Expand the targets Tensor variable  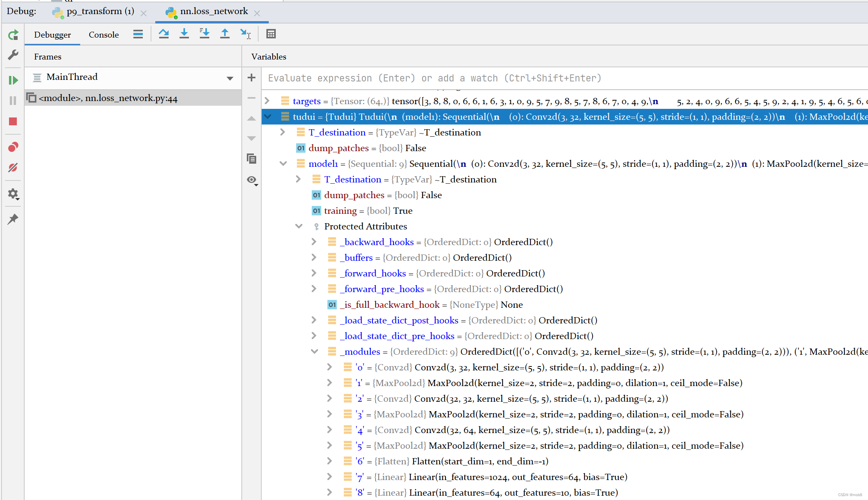(x=267, y=101)
